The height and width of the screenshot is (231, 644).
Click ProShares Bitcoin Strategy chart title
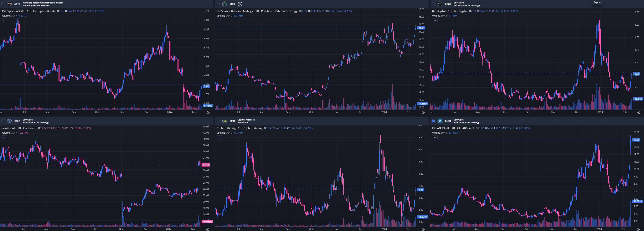point(257,11)
